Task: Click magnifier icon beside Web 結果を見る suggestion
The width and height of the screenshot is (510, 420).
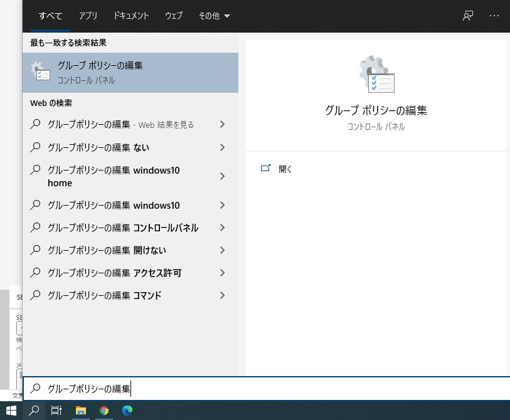Action: pos(35,124)
